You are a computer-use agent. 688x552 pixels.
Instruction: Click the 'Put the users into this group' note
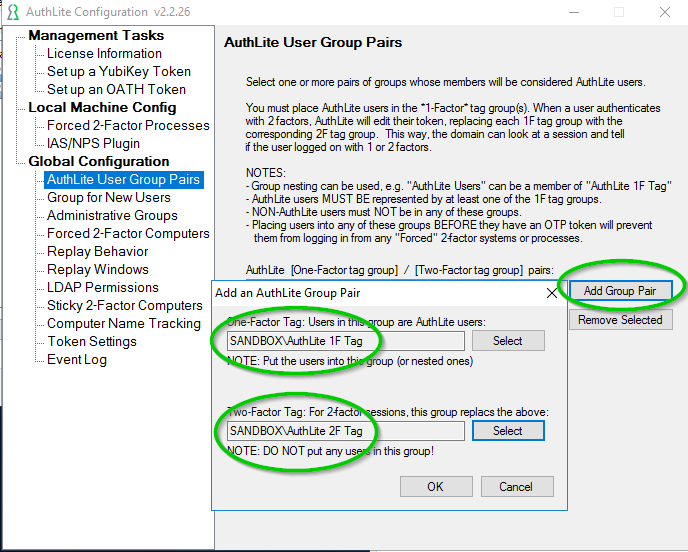tap(350, 361)
